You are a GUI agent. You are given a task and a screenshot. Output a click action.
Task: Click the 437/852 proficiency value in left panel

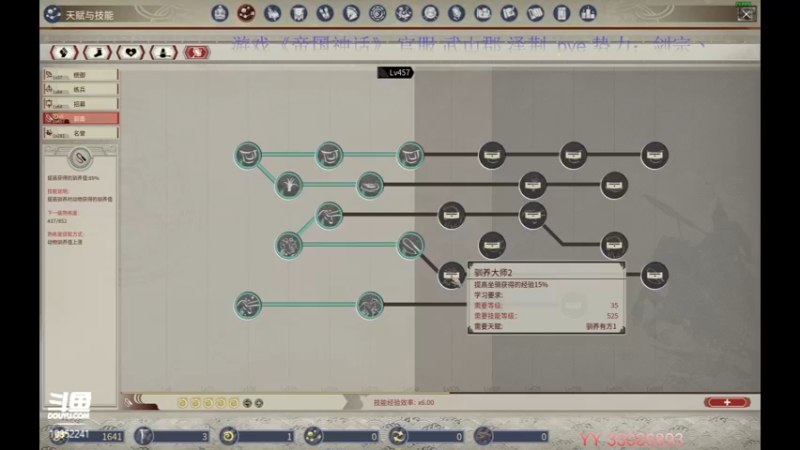57,221
